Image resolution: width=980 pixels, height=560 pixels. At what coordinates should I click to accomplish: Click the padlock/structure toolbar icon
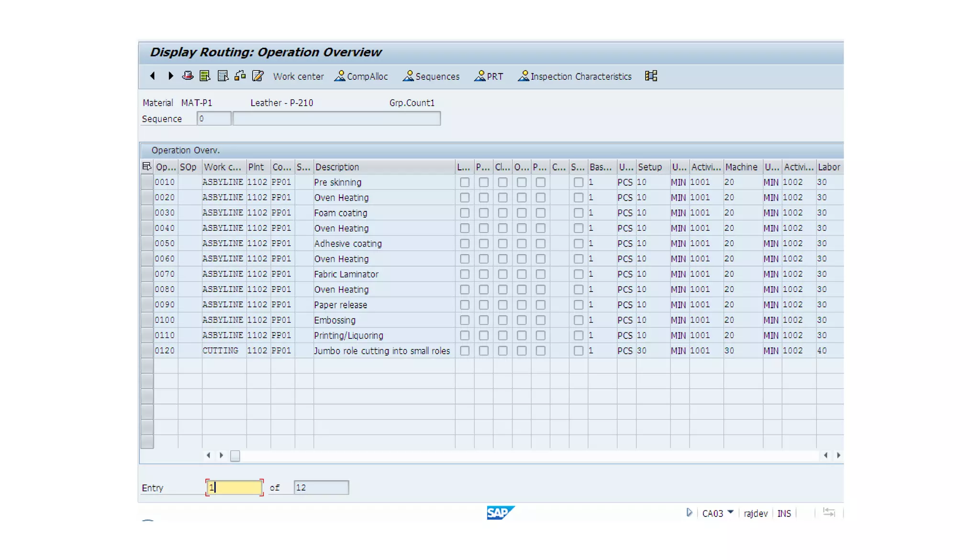pyautogui.click(x=240, y=76)
